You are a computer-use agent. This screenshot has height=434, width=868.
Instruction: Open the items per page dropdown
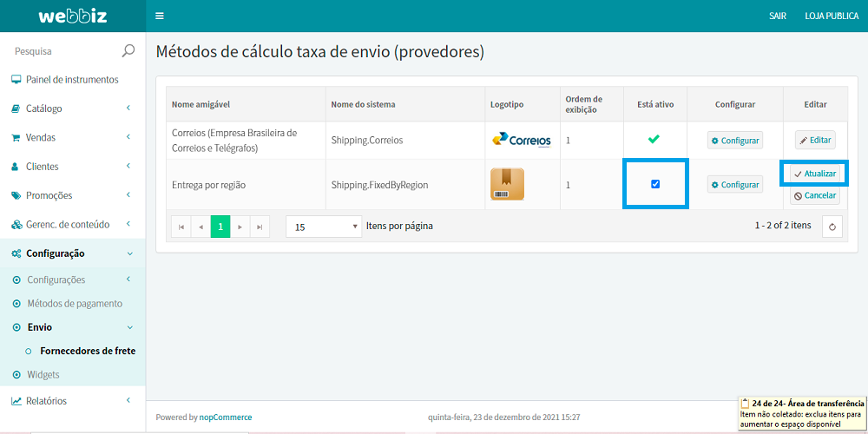coord(325,227)
